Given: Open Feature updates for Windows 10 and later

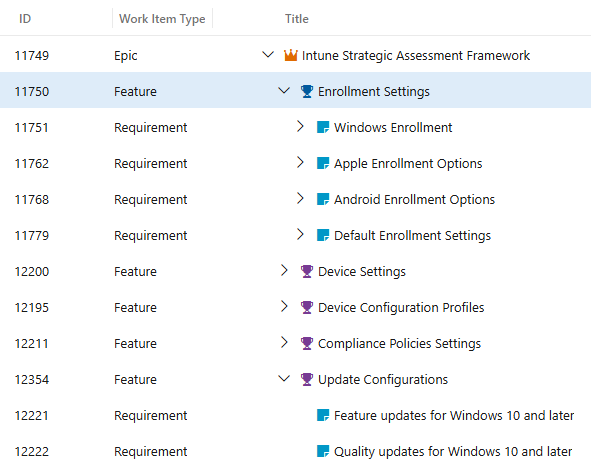Looking at the screenshot, I should tap(454, 415).
